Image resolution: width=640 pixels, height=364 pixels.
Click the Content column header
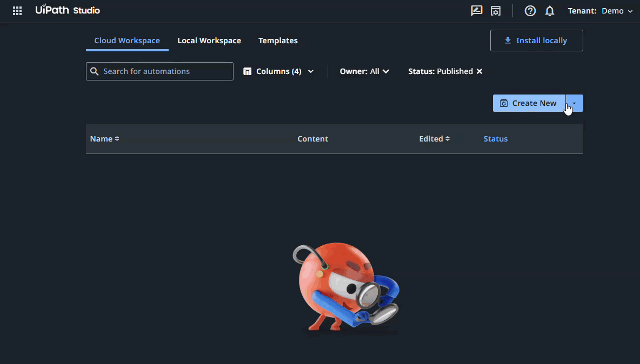click(312, 139)
